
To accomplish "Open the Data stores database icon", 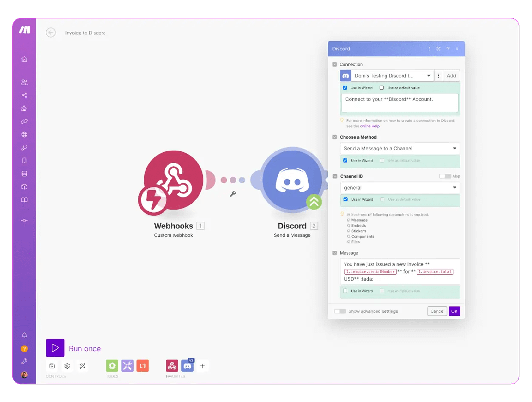I will point(24,174).
